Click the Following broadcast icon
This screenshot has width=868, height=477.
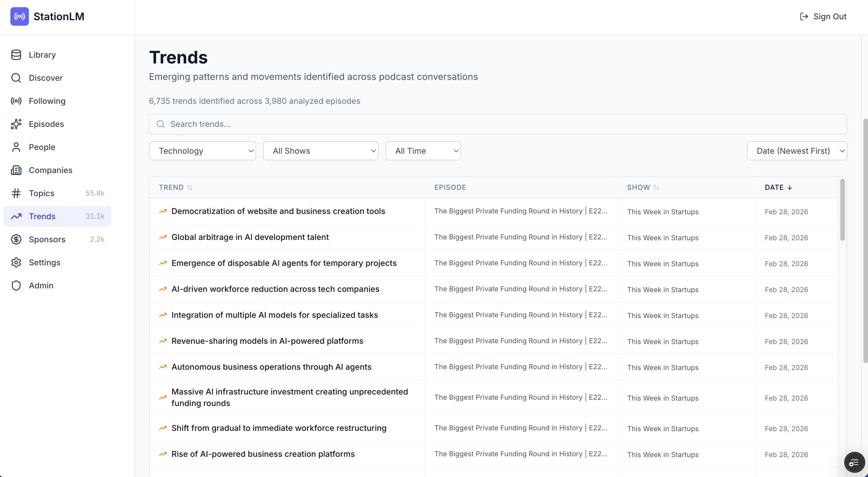pyautogui.click(x=16, y=101)
